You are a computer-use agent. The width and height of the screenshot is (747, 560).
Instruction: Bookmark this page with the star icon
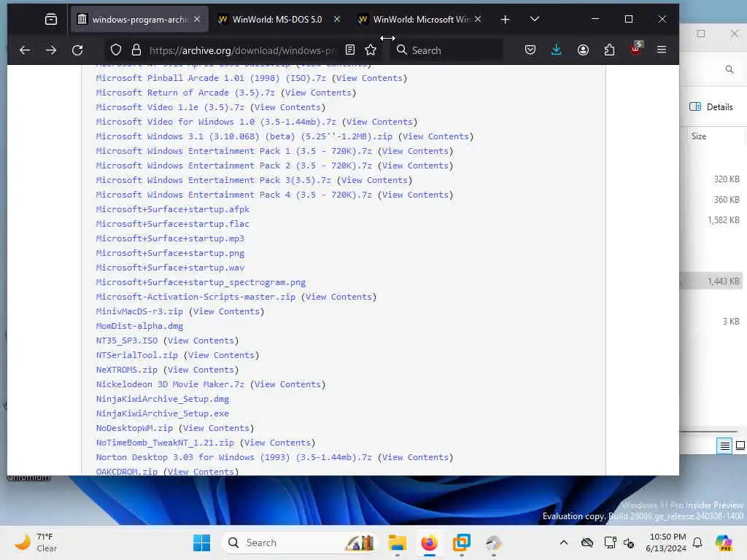coord(371,50)
